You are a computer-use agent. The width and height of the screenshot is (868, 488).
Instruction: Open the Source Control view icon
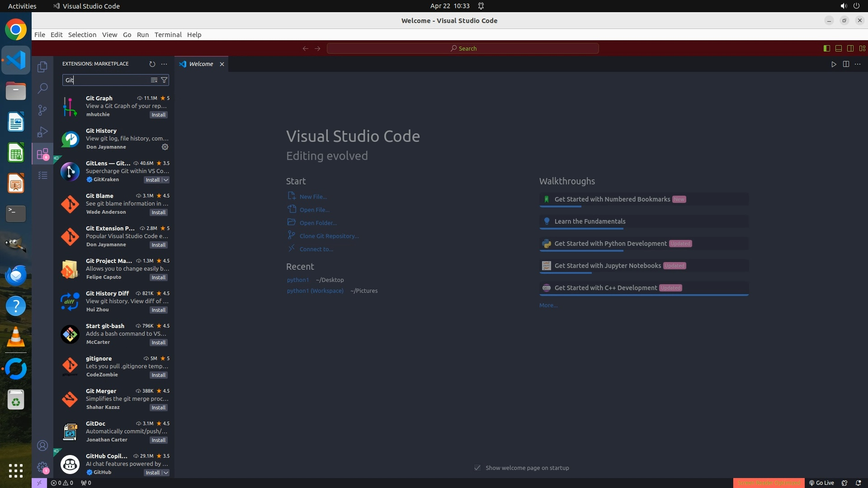tap(42, 110)
